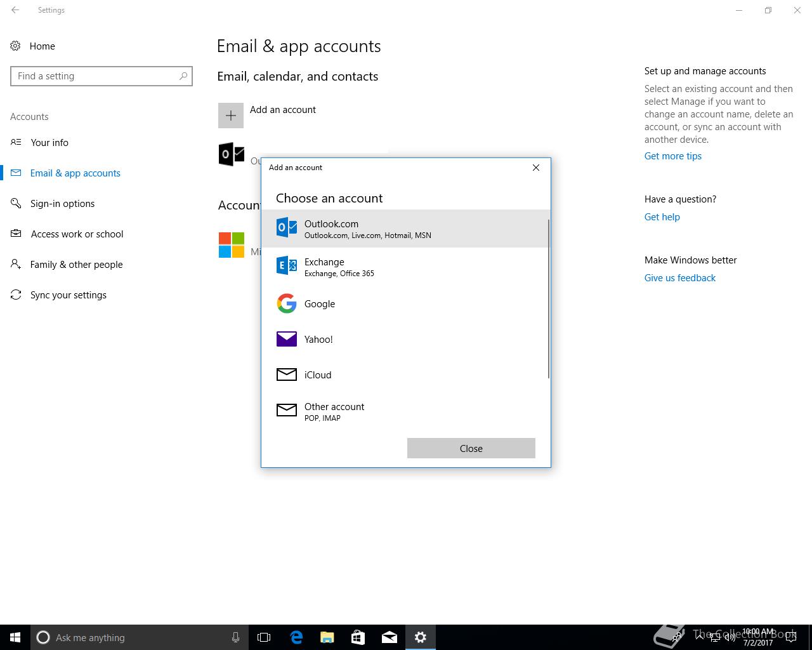Open the Home gear icon
The height and width of the screenshot is (650, 812).
tap(15, 46)
